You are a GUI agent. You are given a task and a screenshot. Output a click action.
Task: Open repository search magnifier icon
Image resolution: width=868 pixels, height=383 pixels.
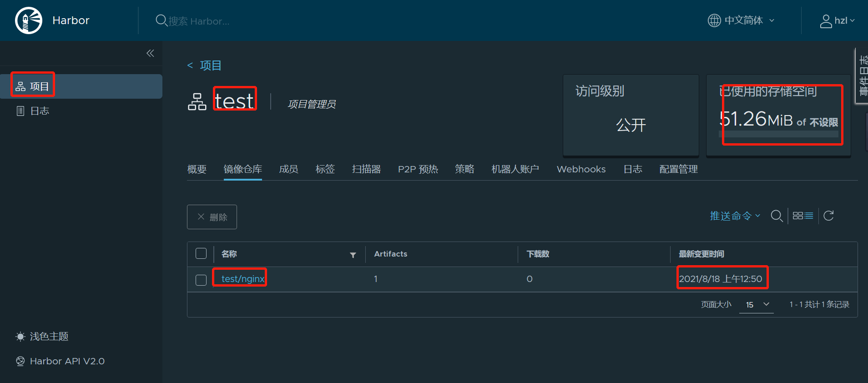pyautogui.click(x=777, y=216)
